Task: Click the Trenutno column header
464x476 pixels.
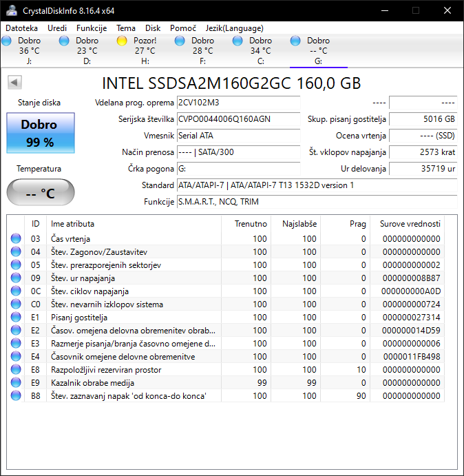Action: pos(246,224)
